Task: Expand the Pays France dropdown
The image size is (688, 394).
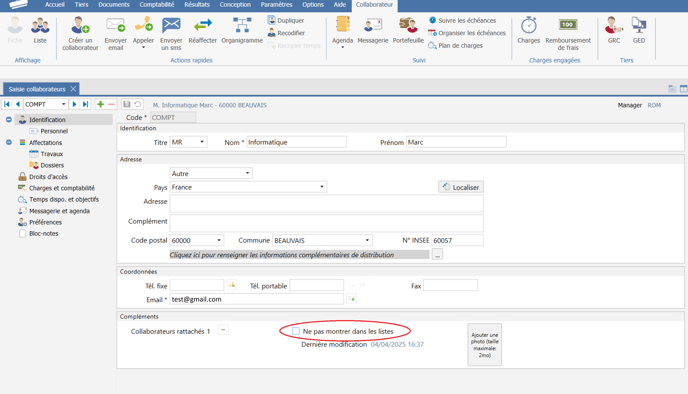Action: point(322,187)
